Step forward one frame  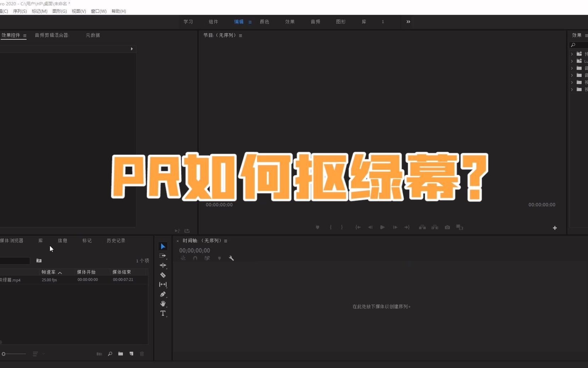click(x=395, y=227)
